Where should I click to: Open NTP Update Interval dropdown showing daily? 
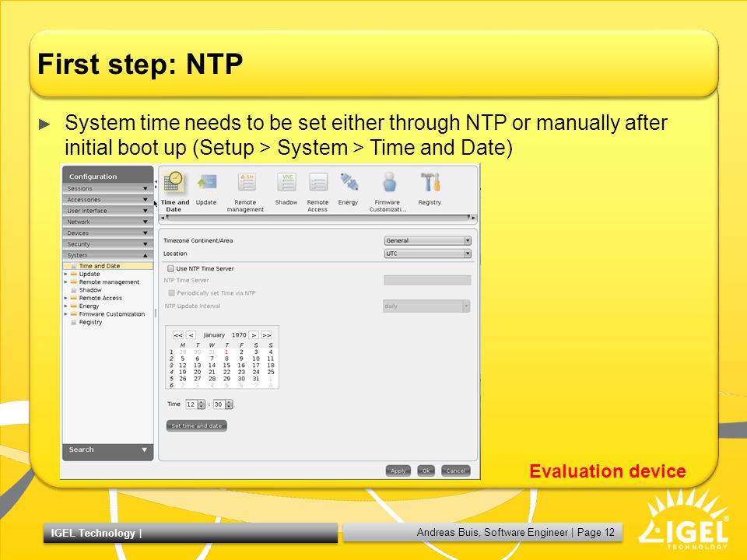coord(426,306)
